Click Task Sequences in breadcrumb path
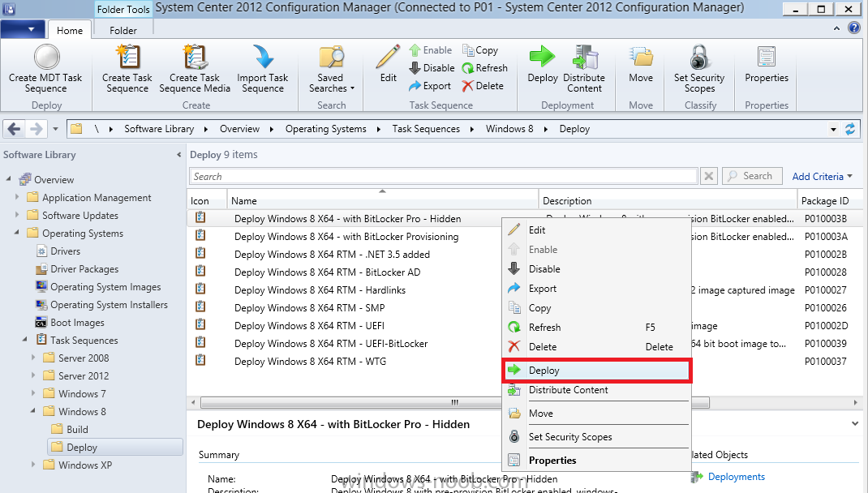This screenshot has width=868, height=493. point(426,129)
